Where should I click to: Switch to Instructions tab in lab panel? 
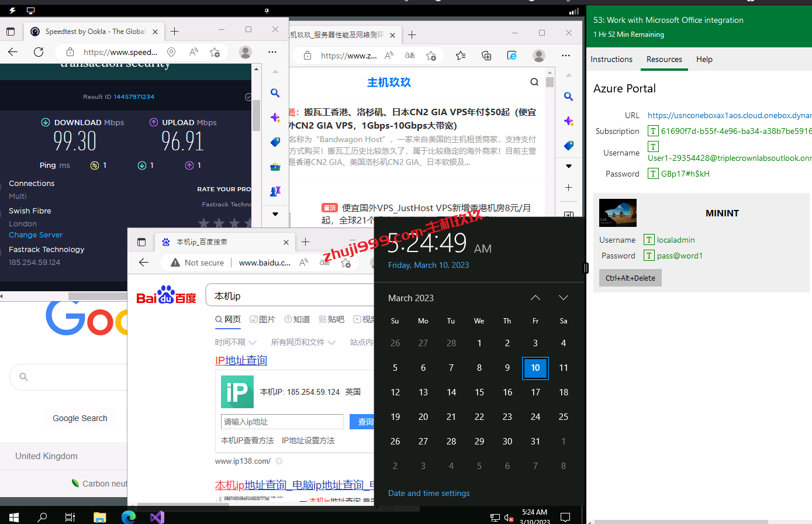611,59
